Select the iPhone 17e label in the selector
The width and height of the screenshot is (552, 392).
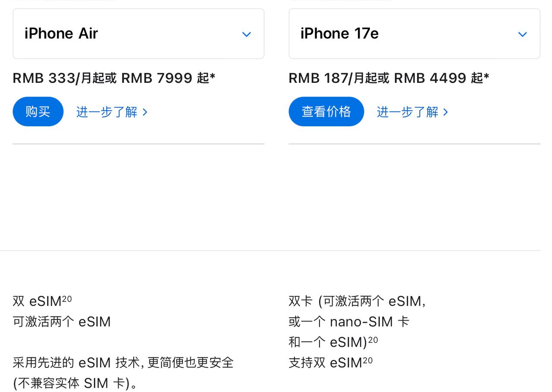(339, 33)
